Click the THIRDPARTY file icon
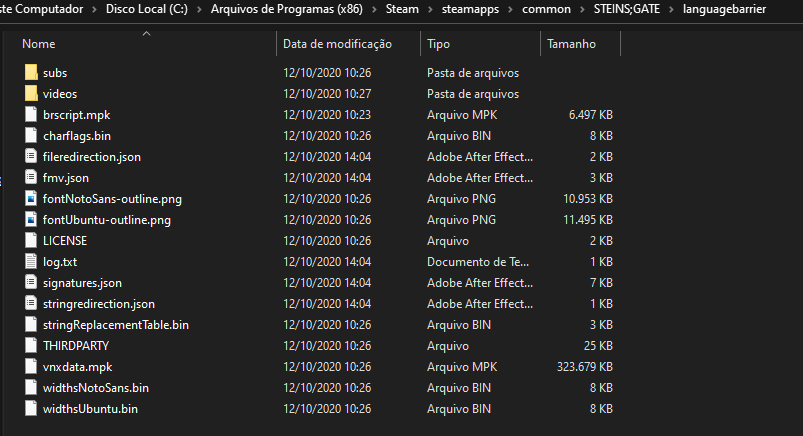This screenshot has width=803, height=436. point(31,345)
